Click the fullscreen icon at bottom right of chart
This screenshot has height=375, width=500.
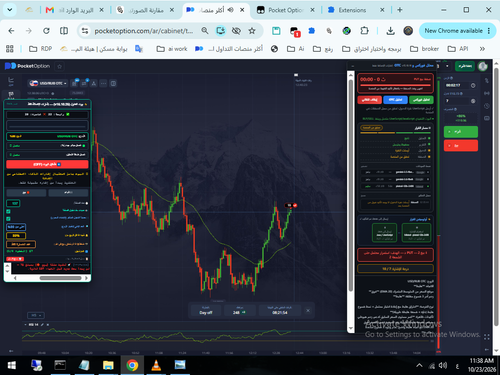(487, 337)
